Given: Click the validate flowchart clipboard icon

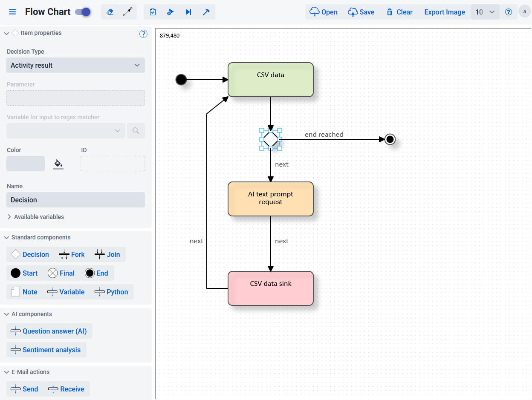Looking at the screenshot, I should 152,12.
